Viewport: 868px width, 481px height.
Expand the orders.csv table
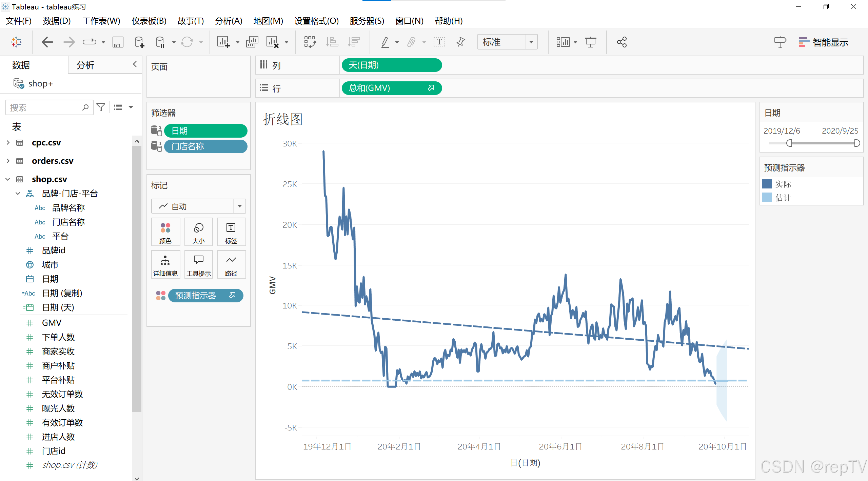click(8, 161)
